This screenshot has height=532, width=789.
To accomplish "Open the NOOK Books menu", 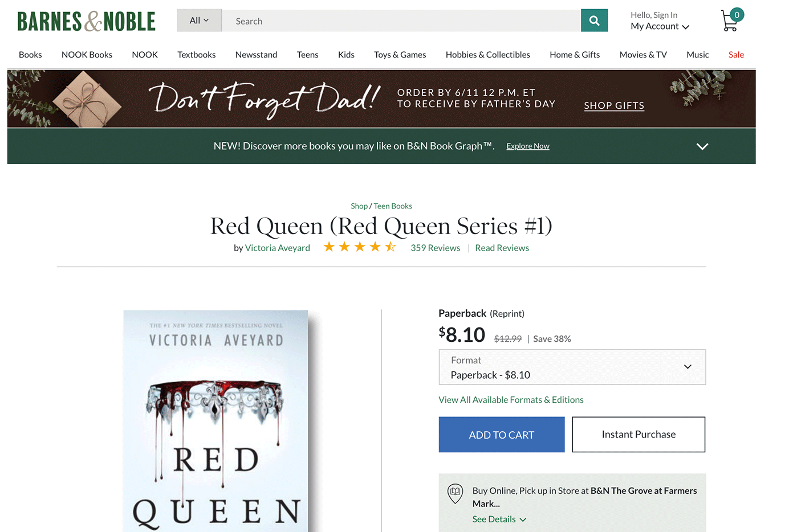I will point(87,55).
